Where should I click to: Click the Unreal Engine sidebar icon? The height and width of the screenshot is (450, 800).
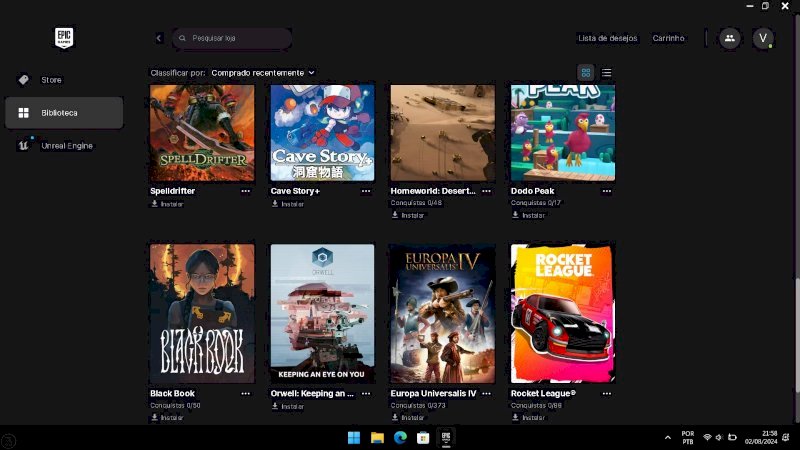[x=23, y=145]
